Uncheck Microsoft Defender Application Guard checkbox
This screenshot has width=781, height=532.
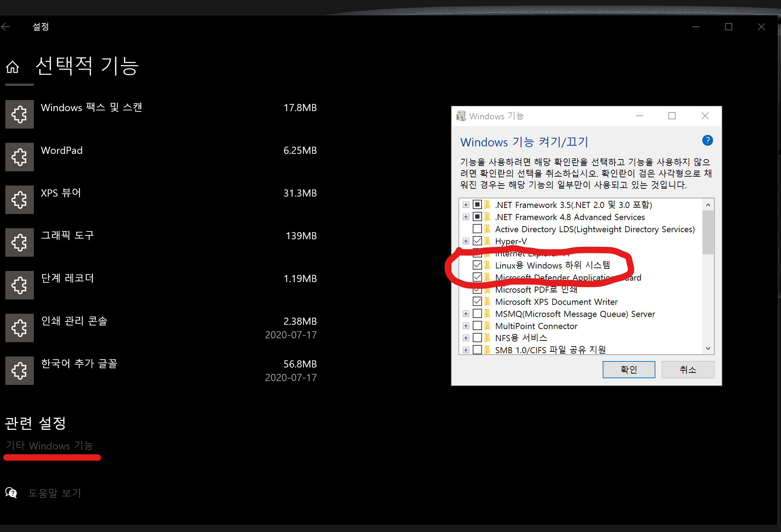tap(477, 277)
